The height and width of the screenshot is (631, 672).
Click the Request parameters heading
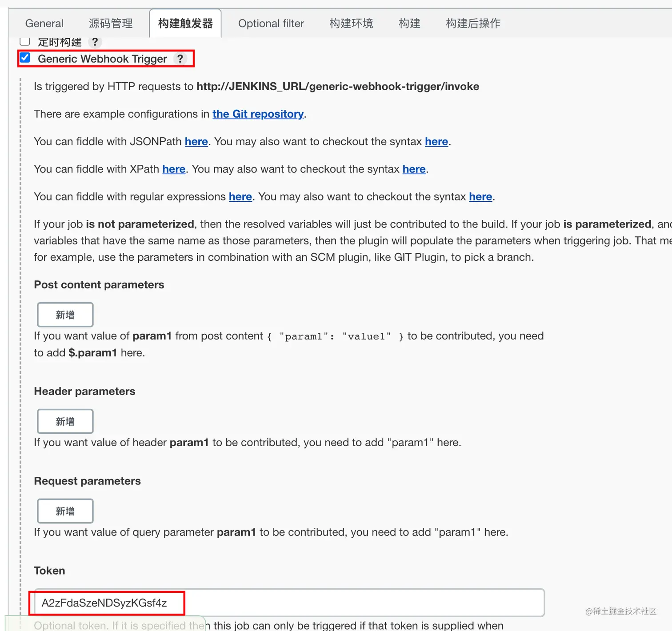(x=87, y=481)
